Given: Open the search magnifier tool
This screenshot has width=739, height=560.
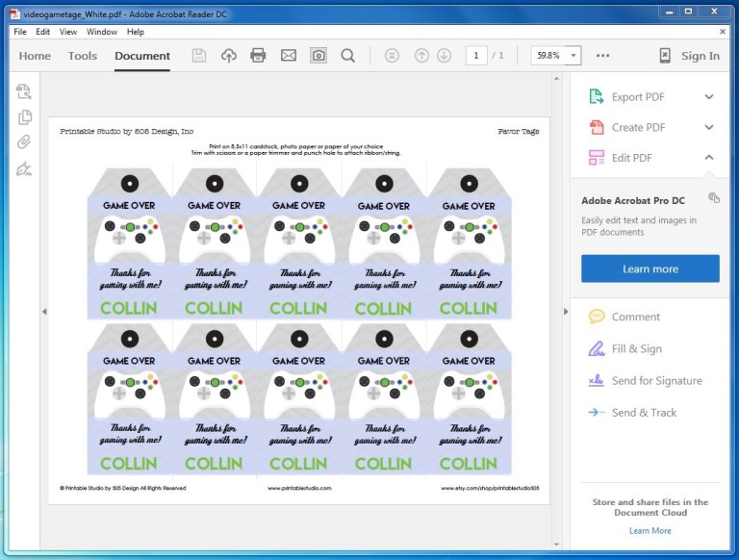Looking at the screenshot, I should pyautogui.click(x=347, y=56).
